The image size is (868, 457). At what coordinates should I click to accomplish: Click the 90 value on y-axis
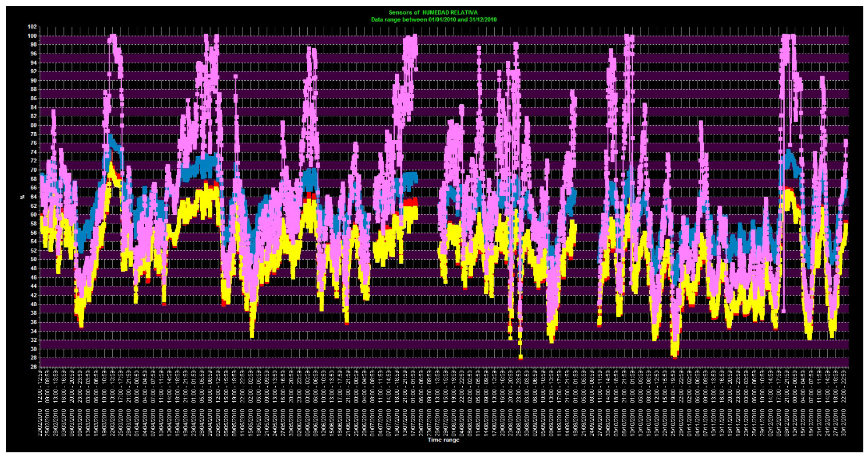point(34,81)
